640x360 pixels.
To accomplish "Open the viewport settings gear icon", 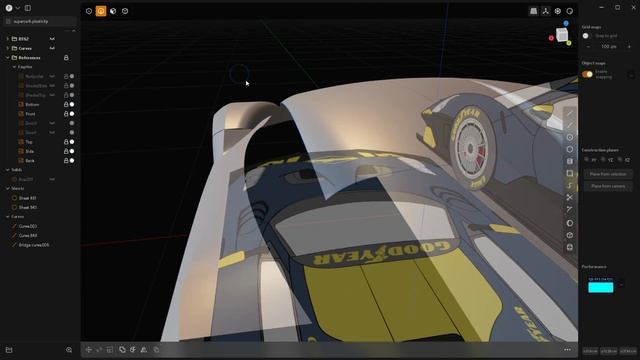I will [558, 11].
